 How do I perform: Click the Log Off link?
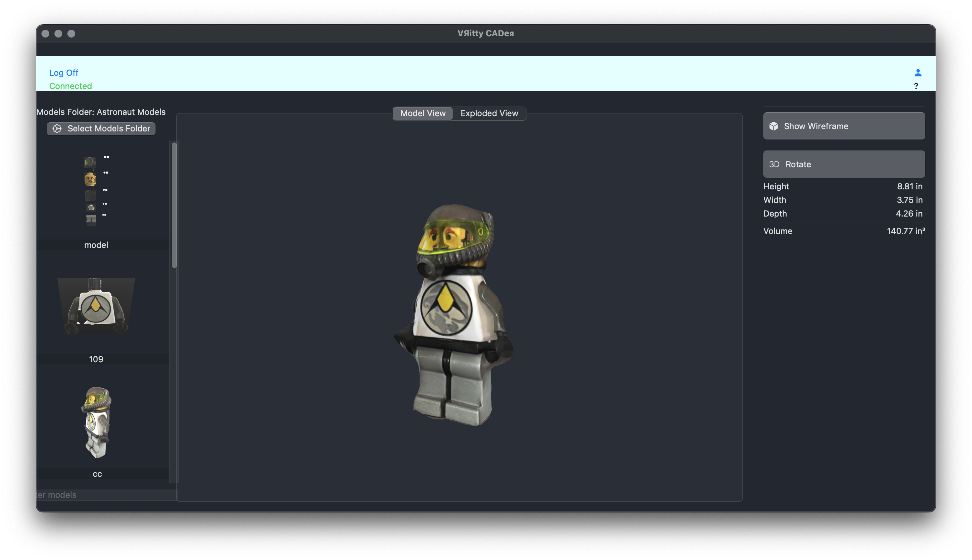click(x=64, y=73)
